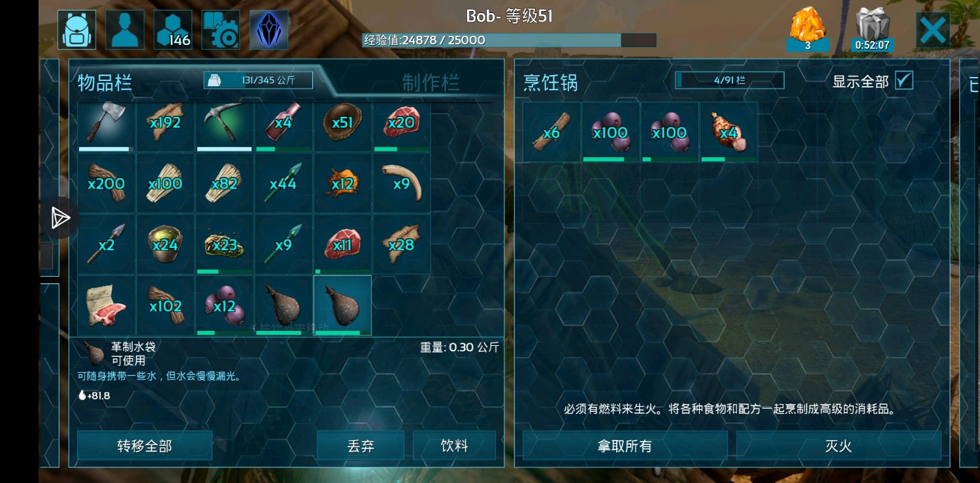
Task: Open the amber currency icon showing 3
Action: pyautogui.click(x=808, y=30)
